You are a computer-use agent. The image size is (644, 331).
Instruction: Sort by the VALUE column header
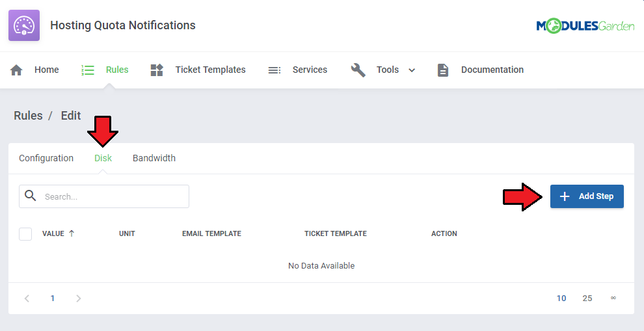pos(53,233)
